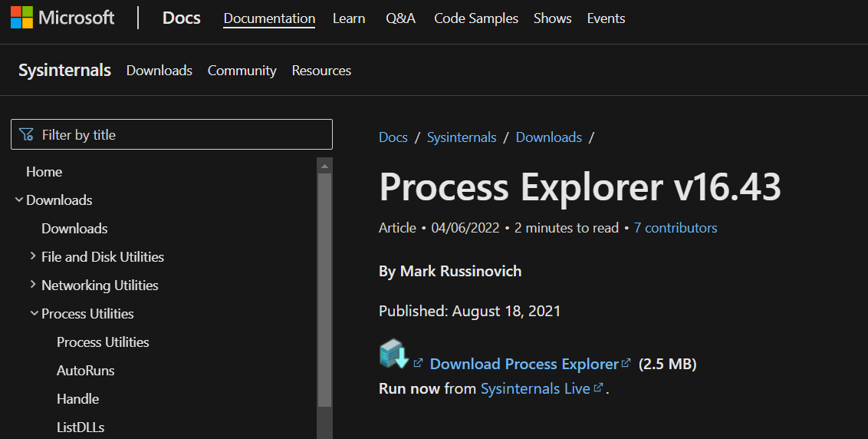This screenshot has height=439, width=868.
Task: Click the 2 minutes to read text
Action: 567,228
